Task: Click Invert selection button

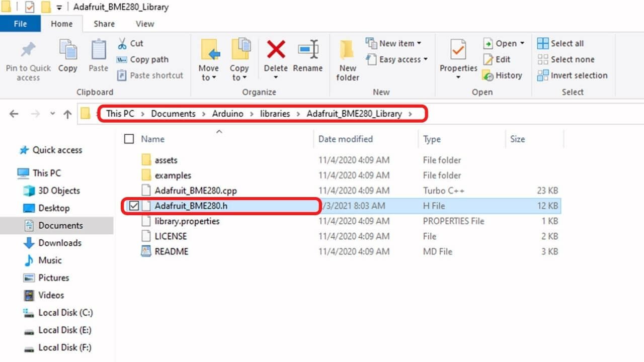Action: point(573,75)
